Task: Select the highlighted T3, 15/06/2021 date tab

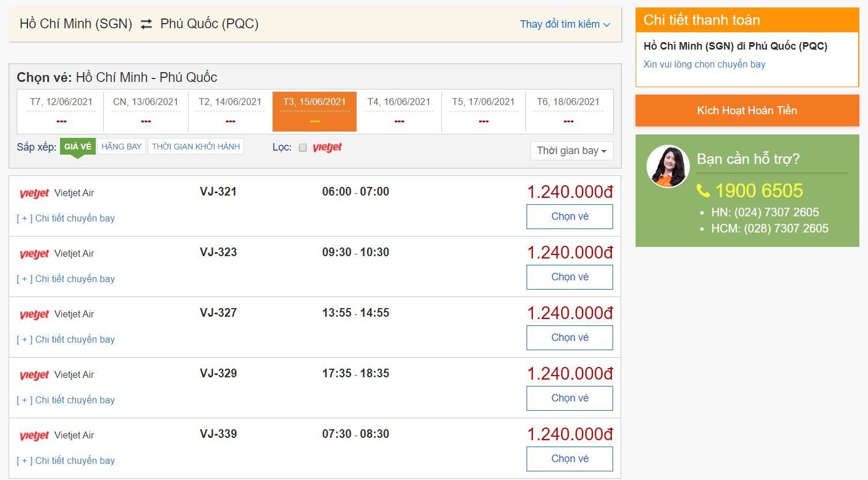Action: [314, 111]
